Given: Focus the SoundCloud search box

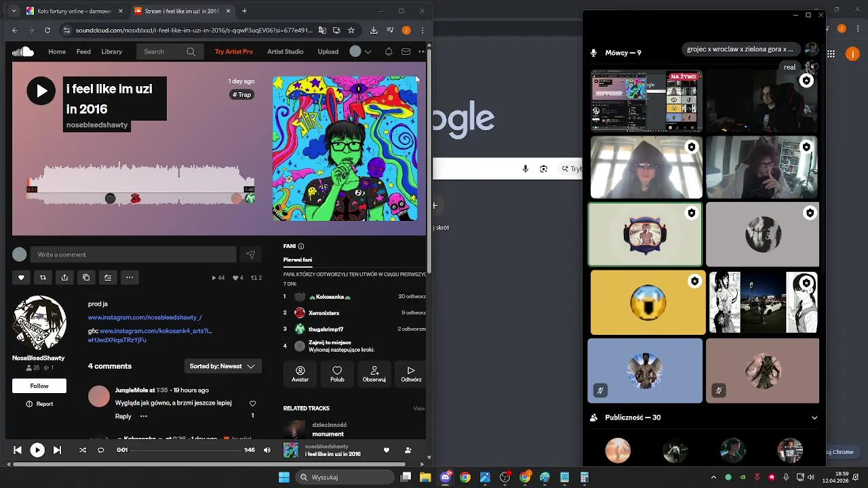Looking at the screenshot, I should pos(169,52).
